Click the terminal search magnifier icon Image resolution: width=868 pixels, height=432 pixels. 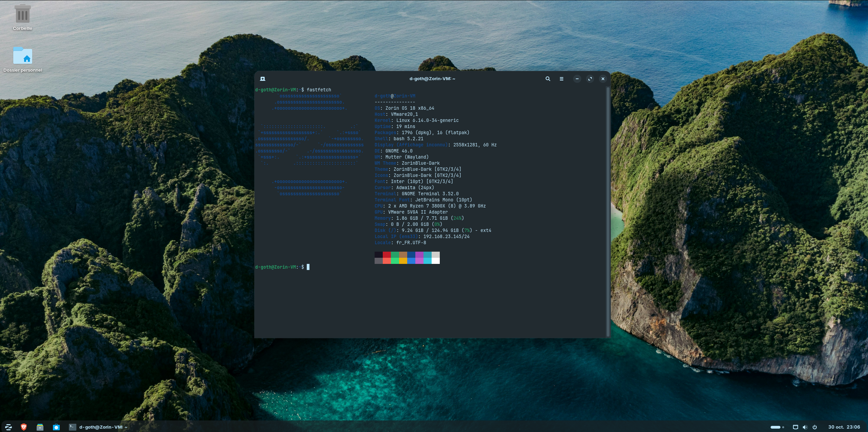click(x=548, y=79)
